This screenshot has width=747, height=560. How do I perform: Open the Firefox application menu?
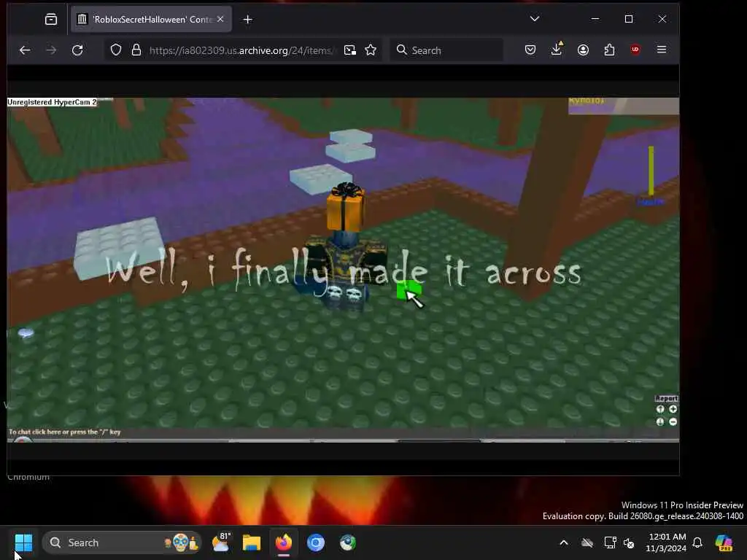661,50
